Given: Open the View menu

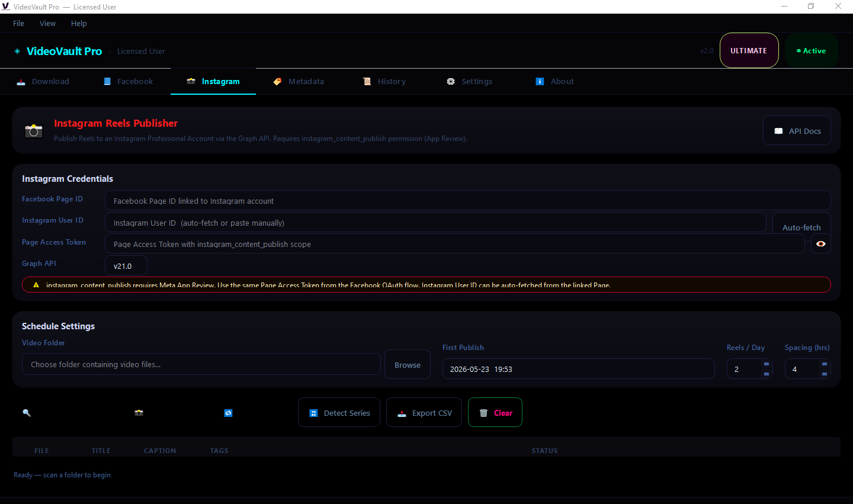Looking at the screenshot, I should (48, 24).
